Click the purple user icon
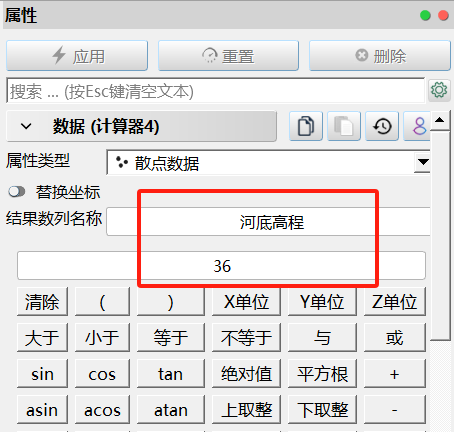The image size is (454, 432). point(419,126)
